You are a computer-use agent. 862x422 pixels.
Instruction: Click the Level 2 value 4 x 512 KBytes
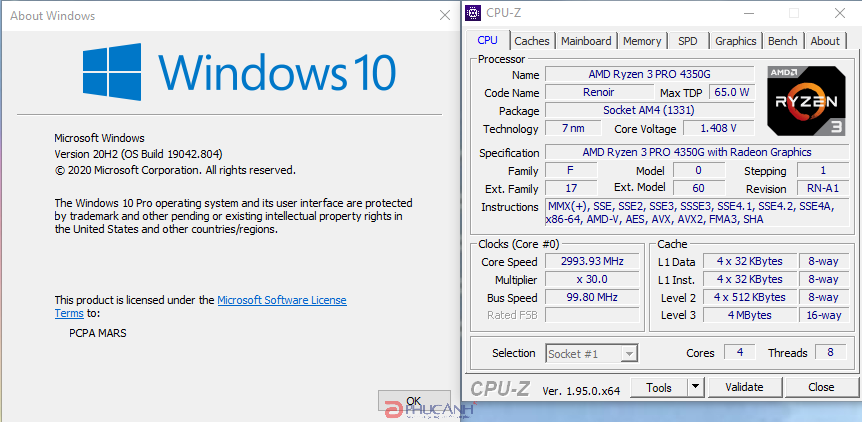(750, 297)
